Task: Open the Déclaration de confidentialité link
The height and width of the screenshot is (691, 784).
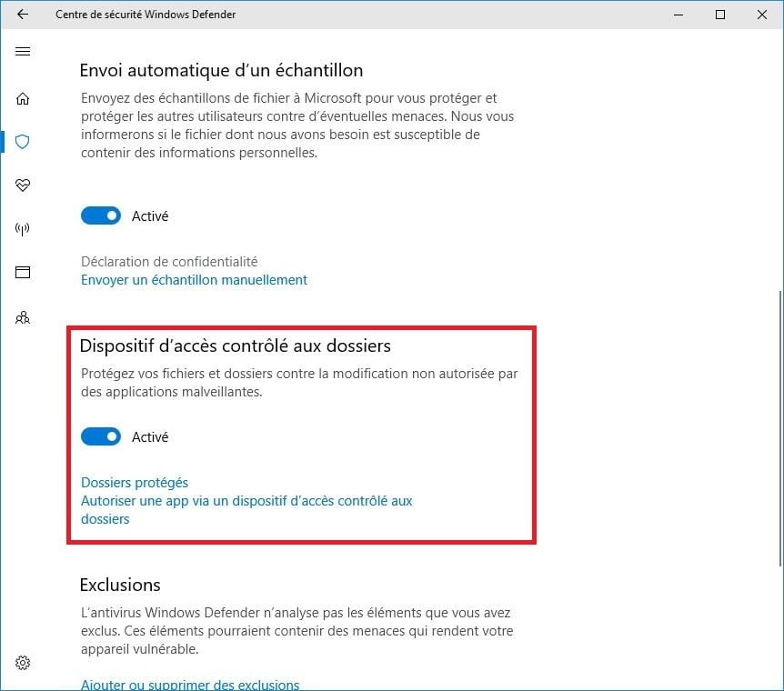Action: point(169,262)
